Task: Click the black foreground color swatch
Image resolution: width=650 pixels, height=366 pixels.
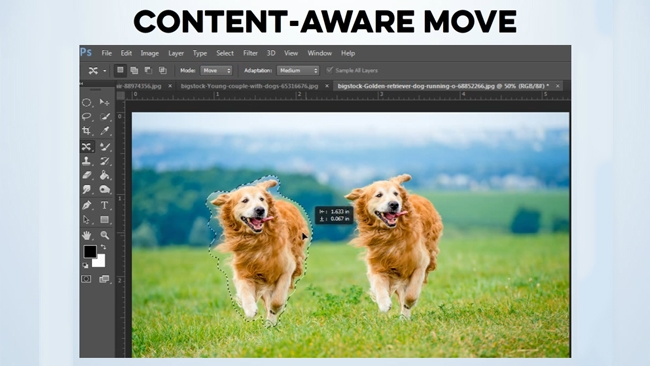Action: point(89,251)
